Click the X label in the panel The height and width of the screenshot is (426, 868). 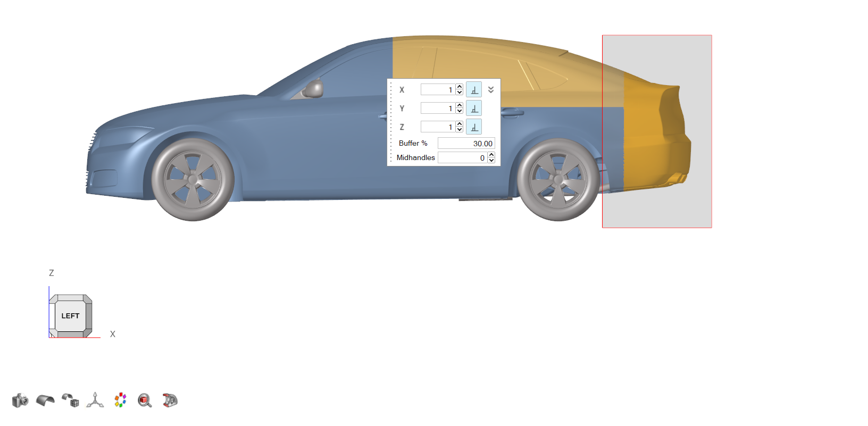click(402, 90)
